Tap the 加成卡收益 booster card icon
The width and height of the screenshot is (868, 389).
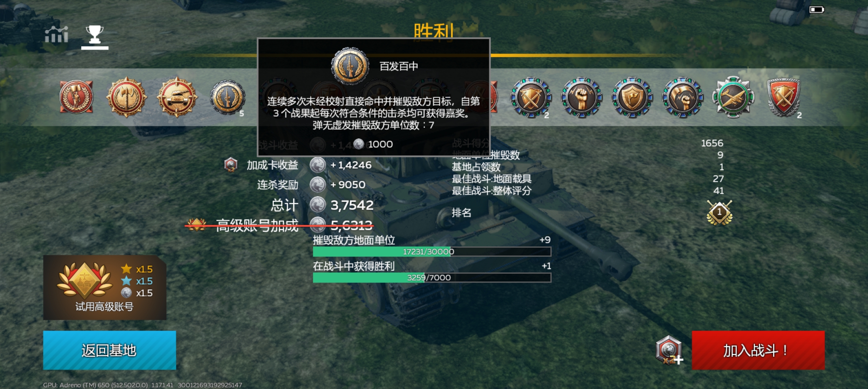231,165
